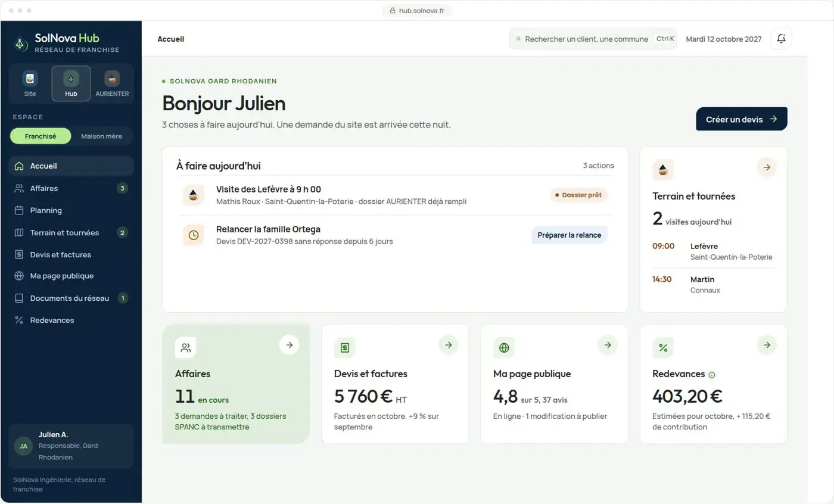Open Visite des Lefèvre task

pyautogui.click(x=396, y=195)
